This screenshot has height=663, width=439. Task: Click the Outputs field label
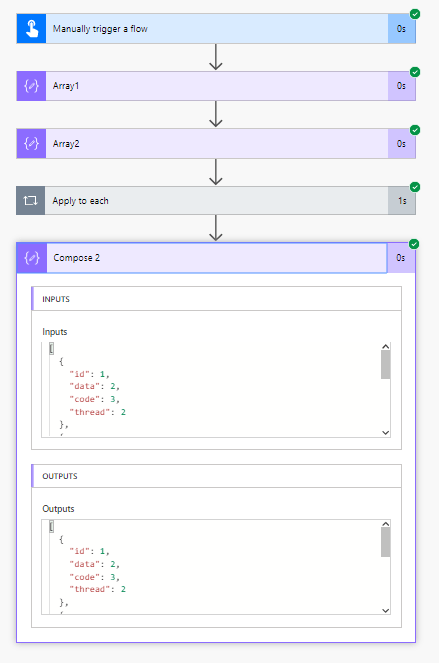pyautogui.click(x=58, y=509)
